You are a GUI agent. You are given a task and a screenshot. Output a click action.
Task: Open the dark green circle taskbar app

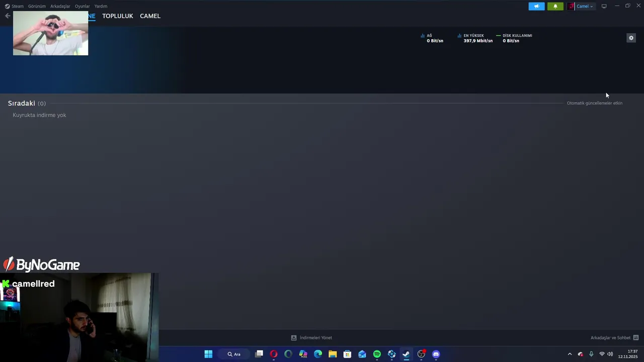(x=288, y=354)
